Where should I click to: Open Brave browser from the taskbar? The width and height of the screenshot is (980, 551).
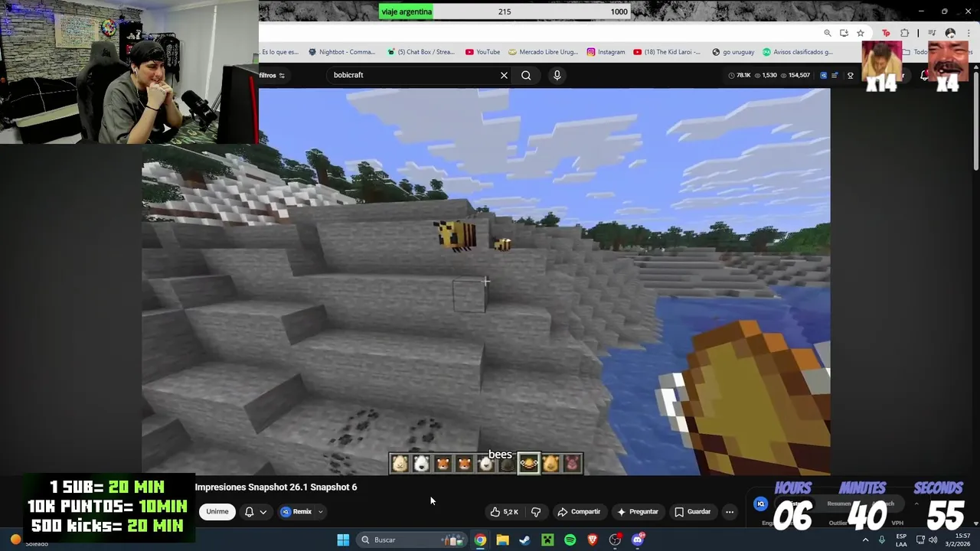(x=592, y=540)
